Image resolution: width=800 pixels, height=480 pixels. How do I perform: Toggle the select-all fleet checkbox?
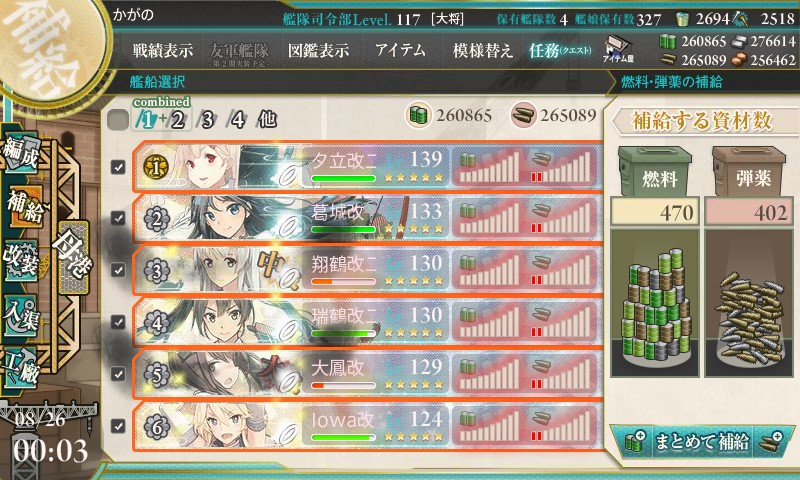point(118,120)
